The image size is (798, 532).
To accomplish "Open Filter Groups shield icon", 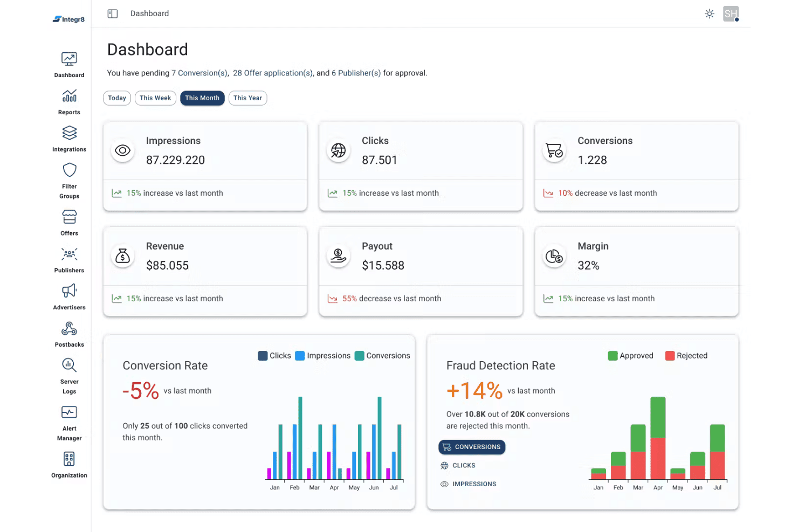I will click(x=69, y=170).
